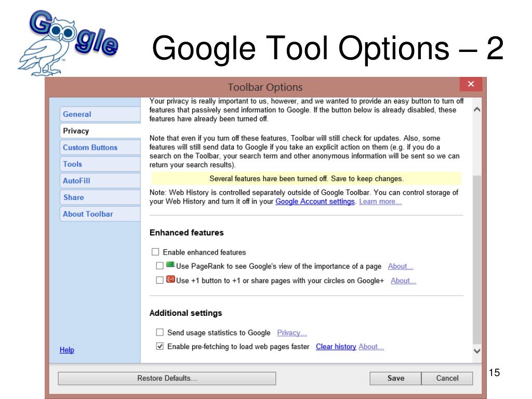This screenshot has width=532, height=399.
Task: Click the Clear history link
Action: click(x=336, y=347)
